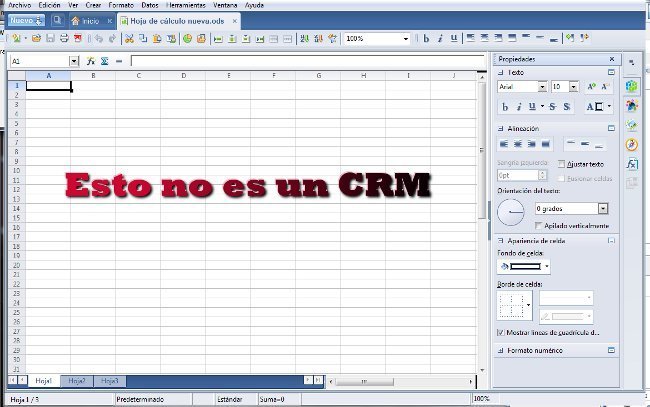Click the Nuevo button
Image resolution: width=650 pixels, height=407 pixels.
tap(26, 20)
